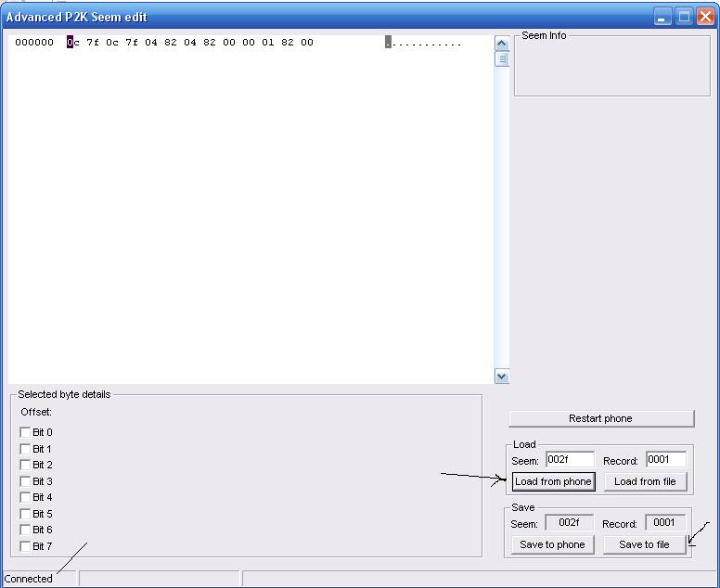The width and height of the screenshot is (720, 588).
Task: Close the Advanced P2K Seem edit window
Action: (x=705, y=18)
